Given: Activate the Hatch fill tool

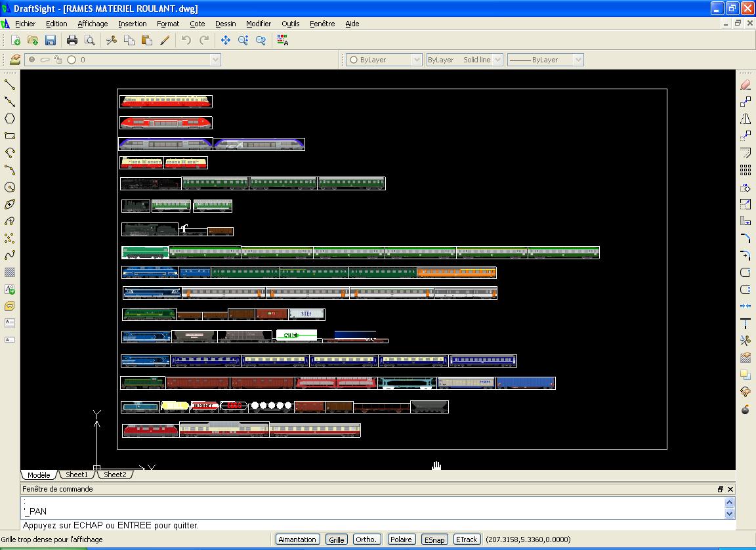Looking at the screenshot, I should tap(10, 272).
